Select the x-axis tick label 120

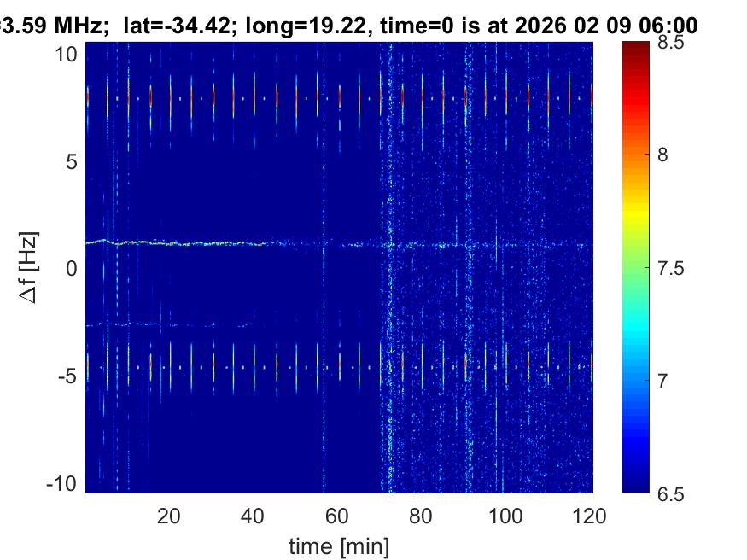590,516
